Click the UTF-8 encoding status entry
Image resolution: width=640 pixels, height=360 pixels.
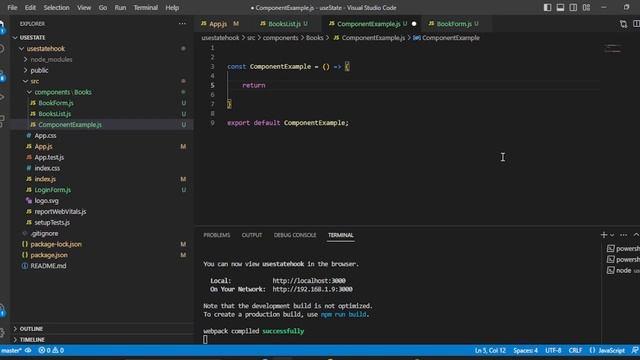[553, 350]
